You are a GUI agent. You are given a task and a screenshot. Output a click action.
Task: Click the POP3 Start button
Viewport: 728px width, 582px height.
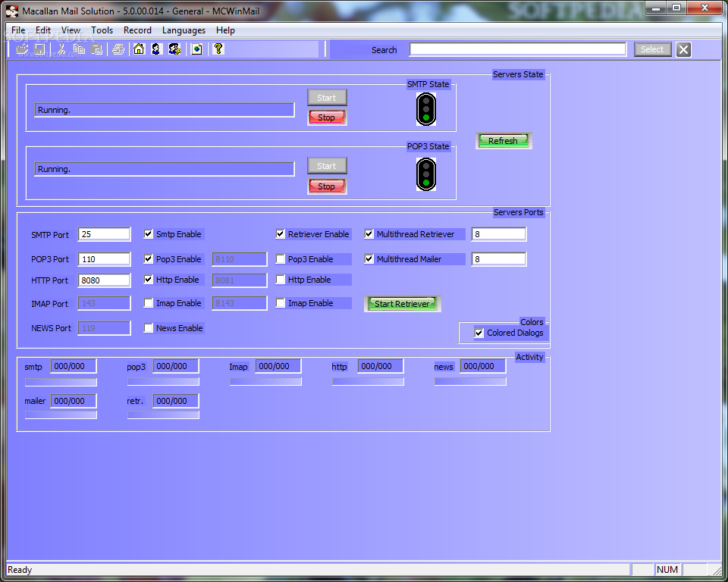click(327, 166)
